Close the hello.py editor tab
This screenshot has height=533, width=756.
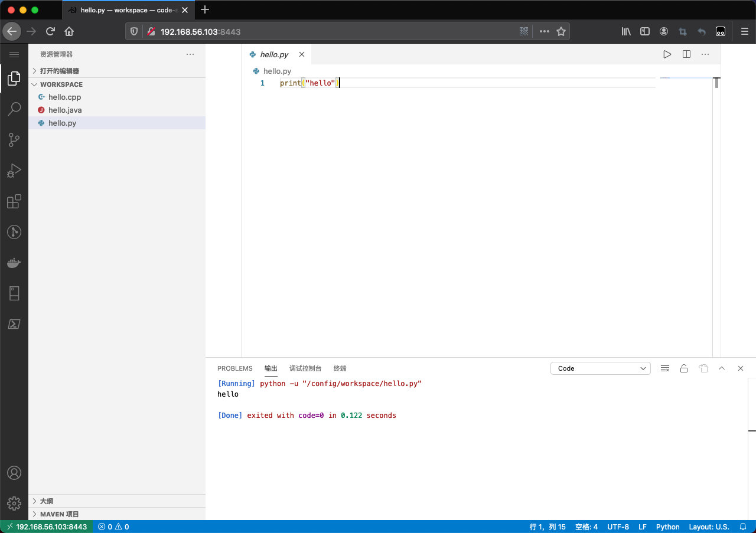click(302, 54)
